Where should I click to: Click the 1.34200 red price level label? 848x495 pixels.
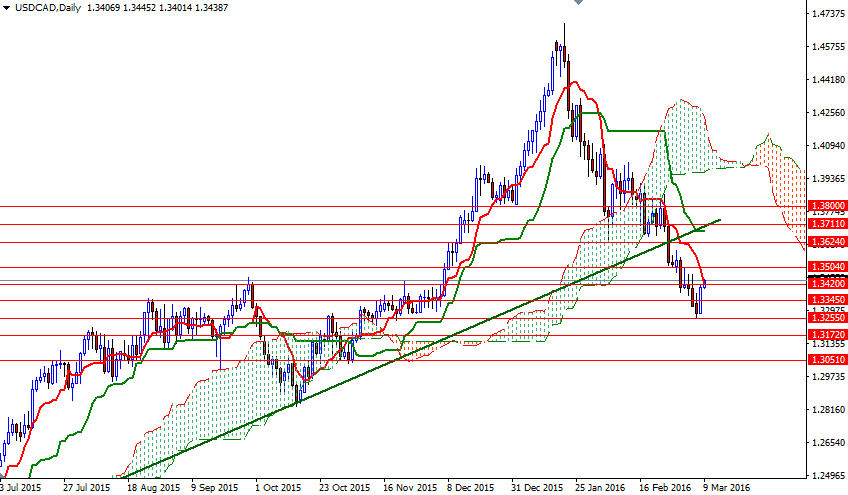[x=826, y=283]
